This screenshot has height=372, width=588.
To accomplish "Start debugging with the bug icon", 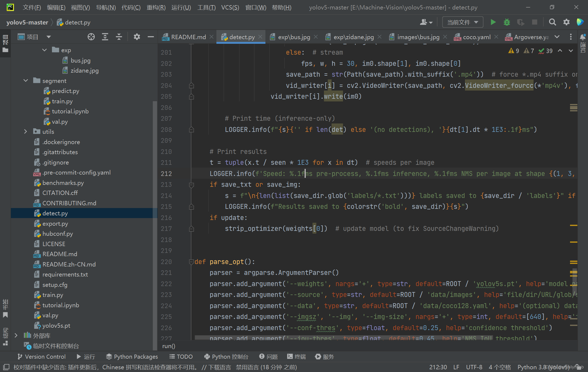I will (507, 22).
